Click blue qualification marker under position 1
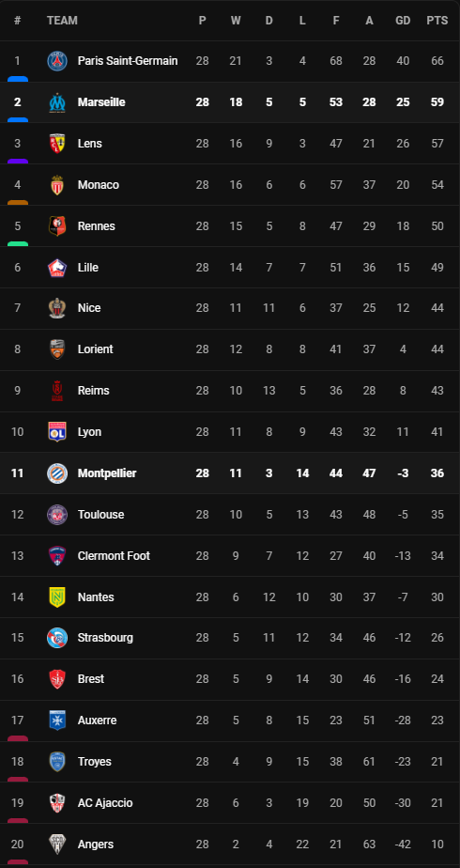The width and height of the screenshot is (460, 868). (x=18, y=79)
